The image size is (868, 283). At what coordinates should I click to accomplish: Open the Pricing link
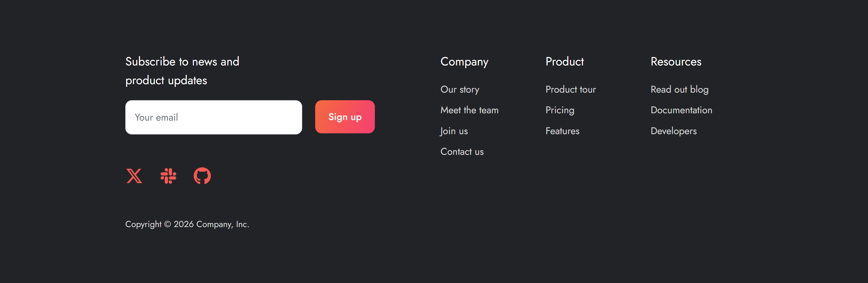tap(560, 110)
